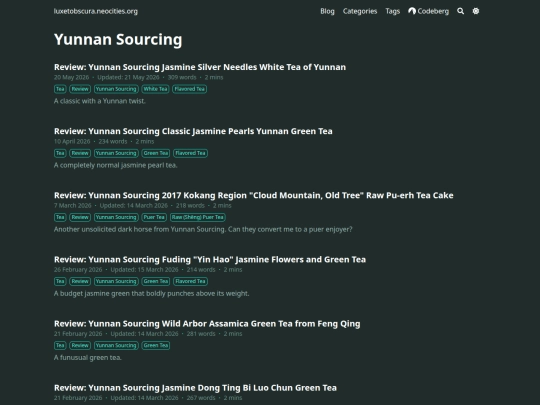
Task: Click the Review tag under Kokang Pu-erh review
Action: [80, 217]
